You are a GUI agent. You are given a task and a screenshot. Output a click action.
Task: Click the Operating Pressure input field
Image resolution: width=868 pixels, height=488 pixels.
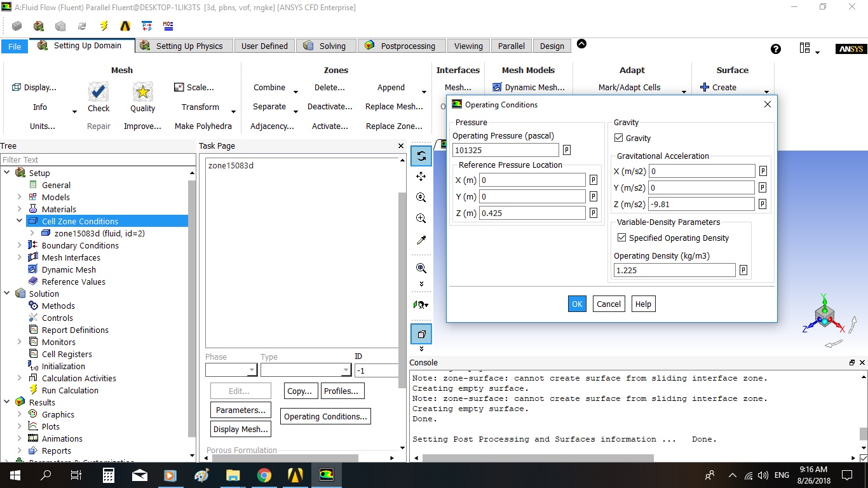pyautogui.click(x=506, y=151)
